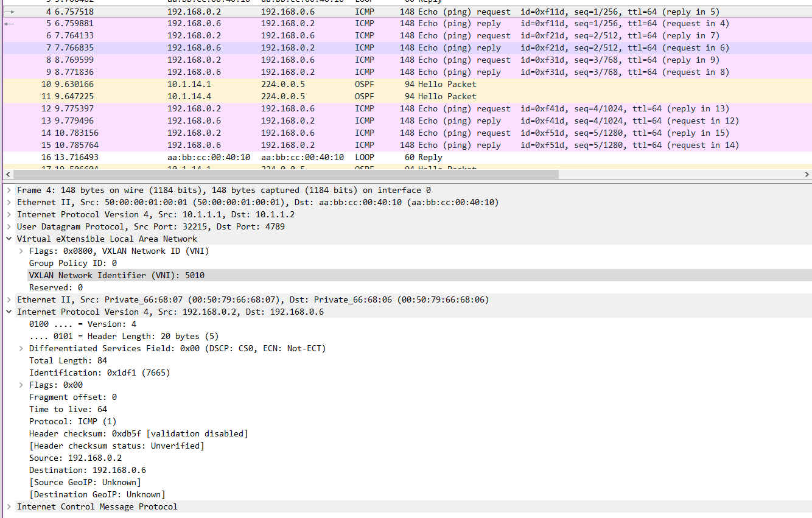Expand inner Ethernet II Private_66:68:07 row
The width and height of the screenshot is (812, 518).
click(9, 299)
